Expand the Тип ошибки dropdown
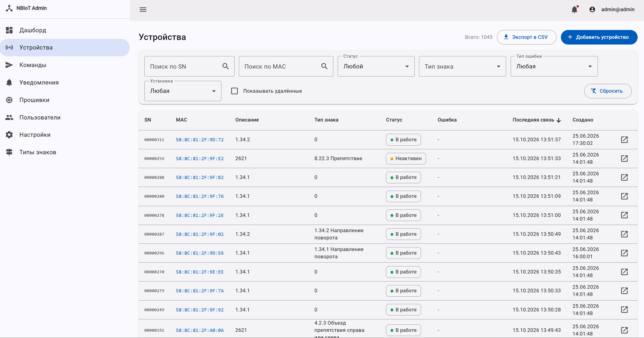The width and height of the screenshot is (644, 338). 554,66
